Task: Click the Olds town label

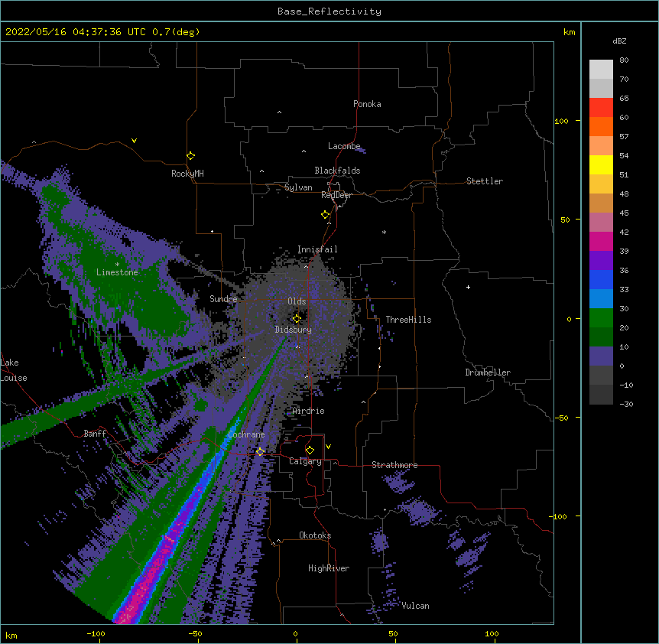Action: [x=297, y=301]
